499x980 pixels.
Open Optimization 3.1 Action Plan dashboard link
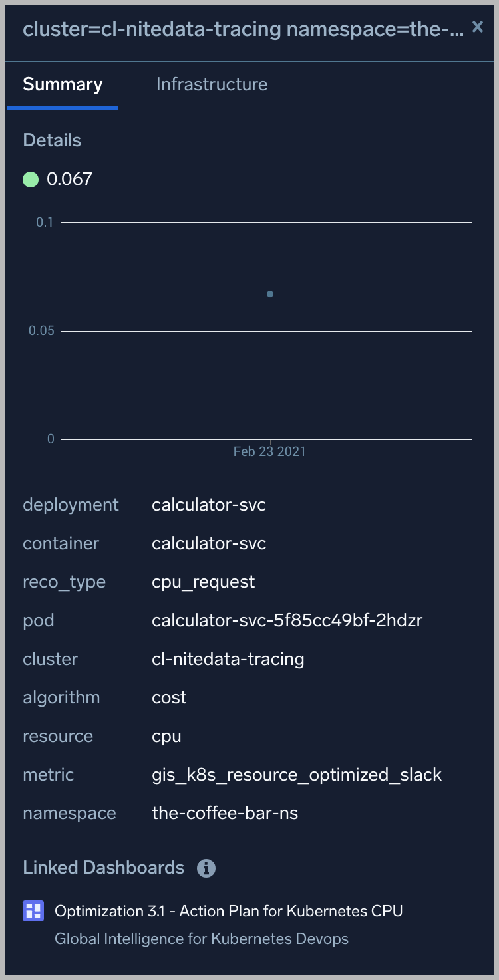tap(228, 911)
